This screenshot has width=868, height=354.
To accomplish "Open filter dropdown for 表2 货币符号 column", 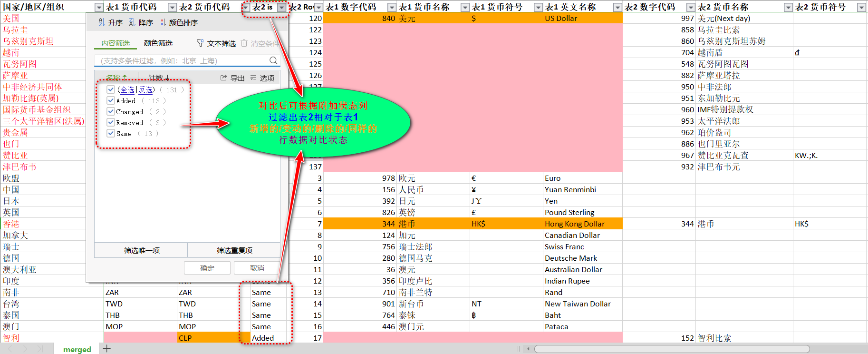I will [x=861, y=7].
